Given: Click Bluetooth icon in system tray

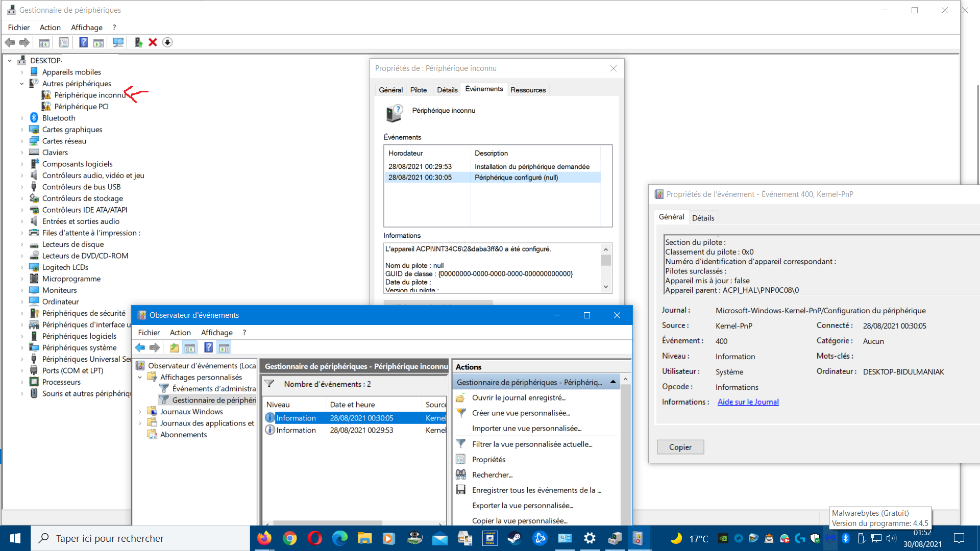Looking at the screenshot, I should click(846, 538).
